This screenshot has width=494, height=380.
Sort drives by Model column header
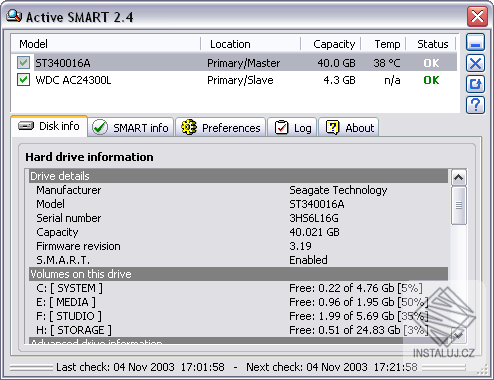pyautogui.click(x=106, y=44)
